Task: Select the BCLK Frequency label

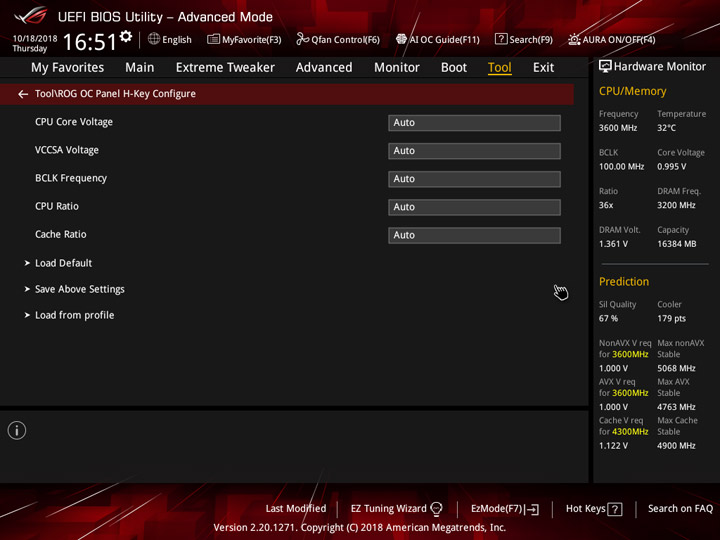Action: tap(71, 178)
